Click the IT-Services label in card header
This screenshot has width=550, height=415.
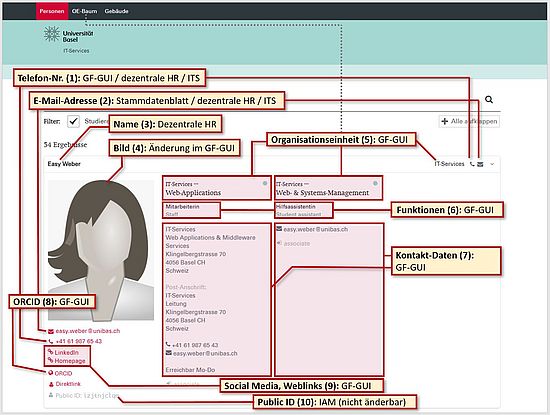pyautogui.click(x=449, y=164)
